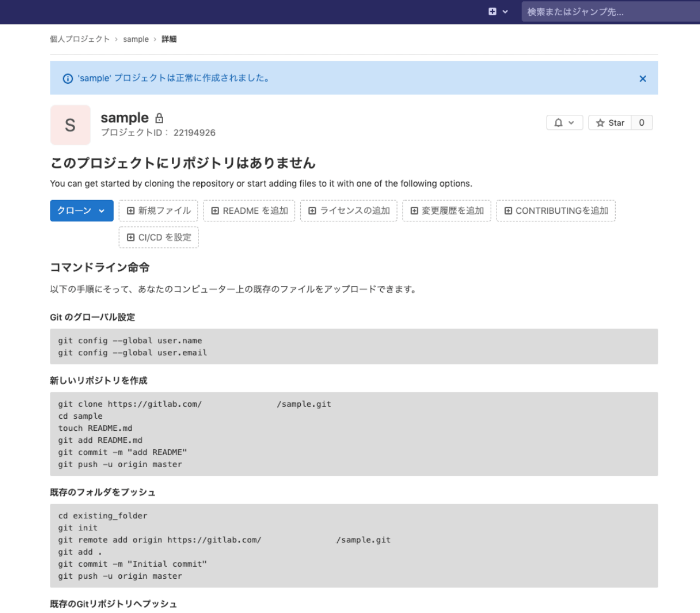Click CI/CD を設定 button
The width and height of the screenshot is (700, 613).
pyautogui.click(x=158, y=237)
